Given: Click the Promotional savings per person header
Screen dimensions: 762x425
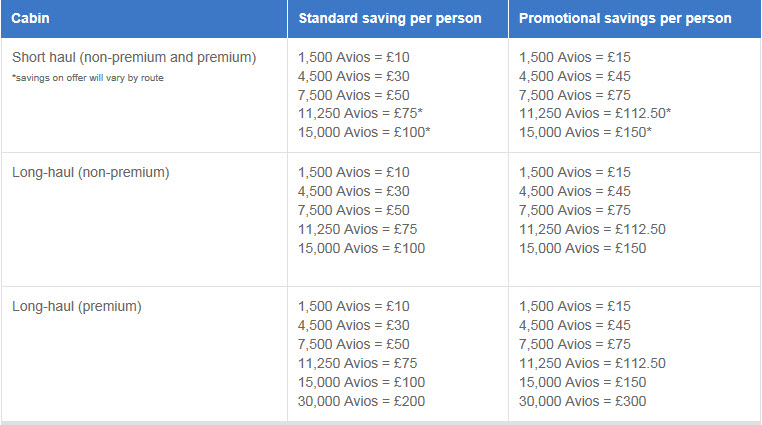Looking at the screenshot, I should [625, 18].
